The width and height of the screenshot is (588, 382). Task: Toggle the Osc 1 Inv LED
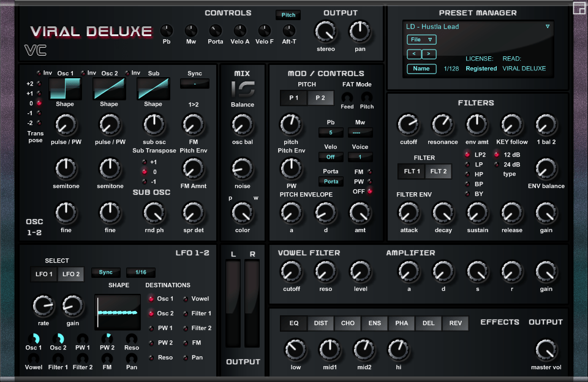[38, 73]
